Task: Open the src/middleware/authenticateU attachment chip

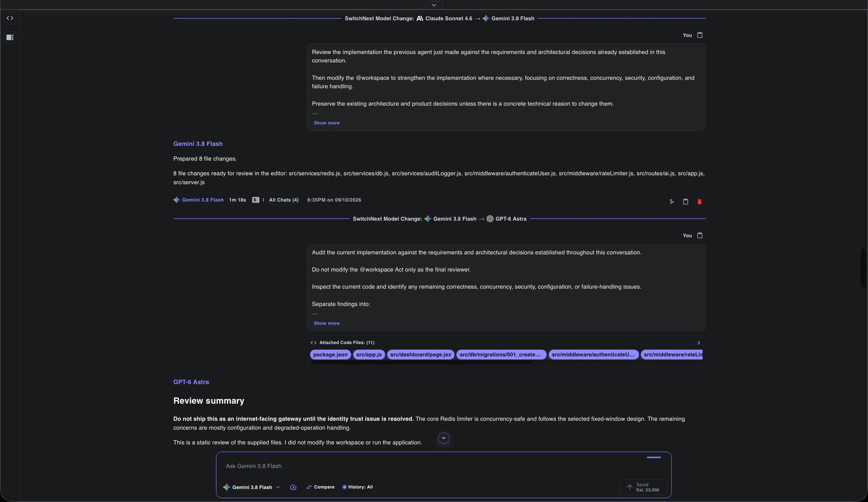Action: pyautogui.click(x=593, y=354)
